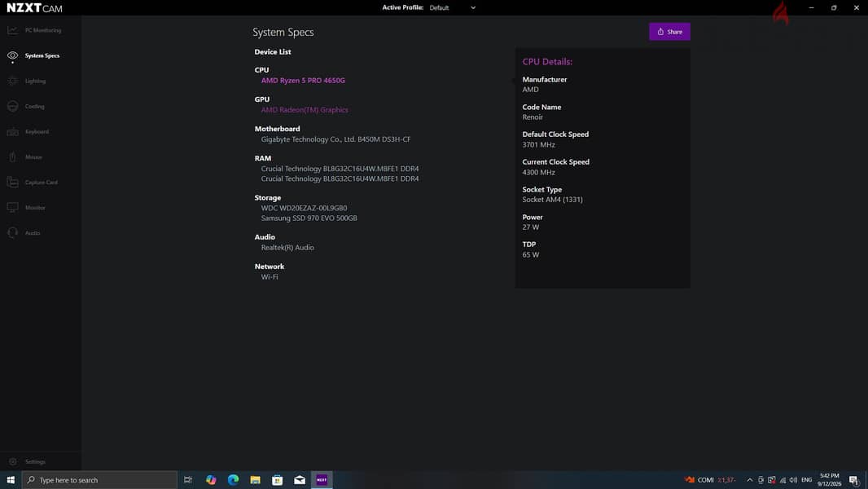The height and width of the screenshot is (489, 868).
Task: Open Microsoft Edge from the taskbar
Action: click(233, 479)
